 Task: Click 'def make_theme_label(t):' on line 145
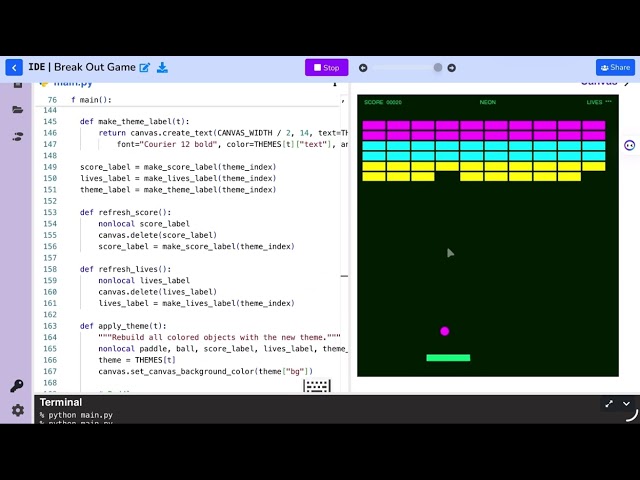(x=135, y=122)
